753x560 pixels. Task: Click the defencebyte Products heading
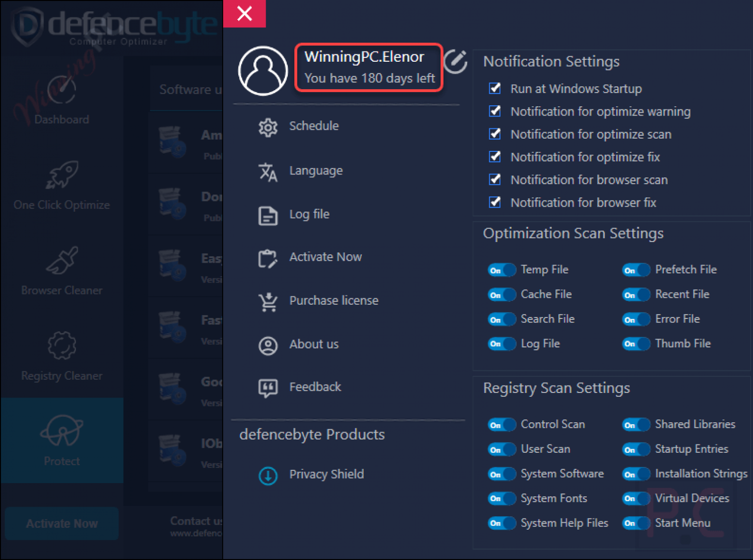click(312, 435)
